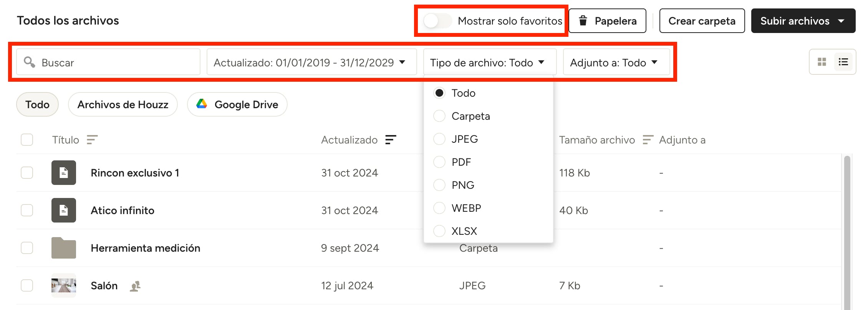Toggle Mostrar solo favoritos switch
Viewport: 868px width, 310px height.
[x=437, y=21]
